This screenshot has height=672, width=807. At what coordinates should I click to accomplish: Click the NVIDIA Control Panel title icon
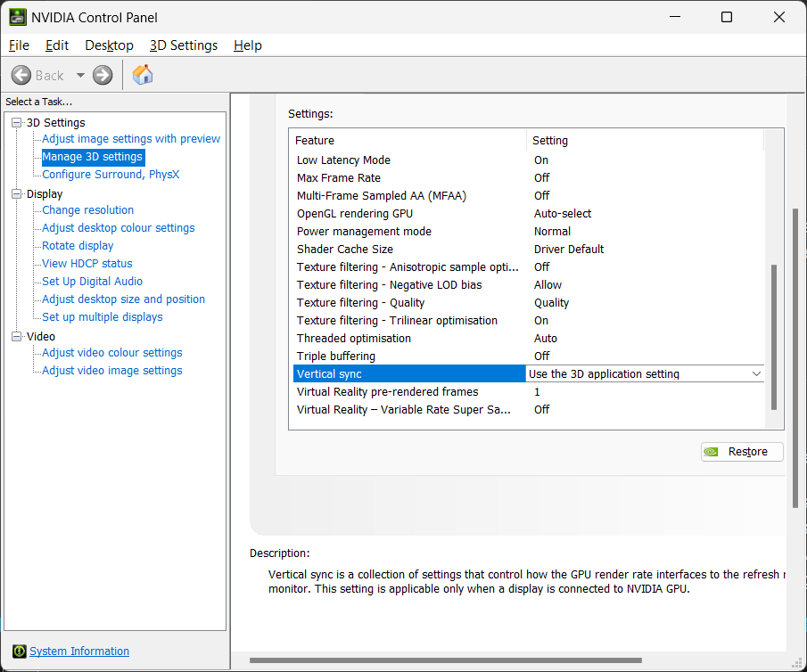click(x=18, y=17)
